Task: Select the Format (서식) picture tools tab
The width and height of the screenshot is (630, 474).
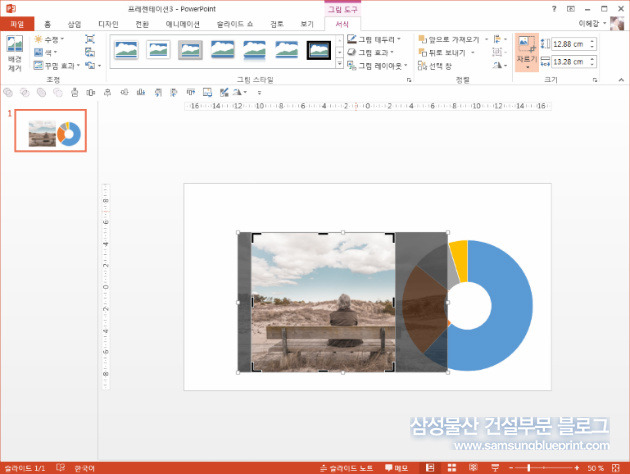Action: (342, 24)
